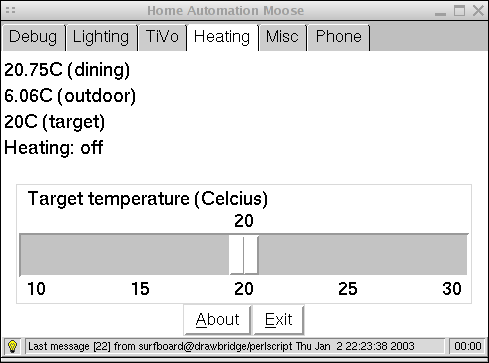Open the Lighting tab
The width and height of the screenshot is (489, 363).
click(x=101, y=37)
